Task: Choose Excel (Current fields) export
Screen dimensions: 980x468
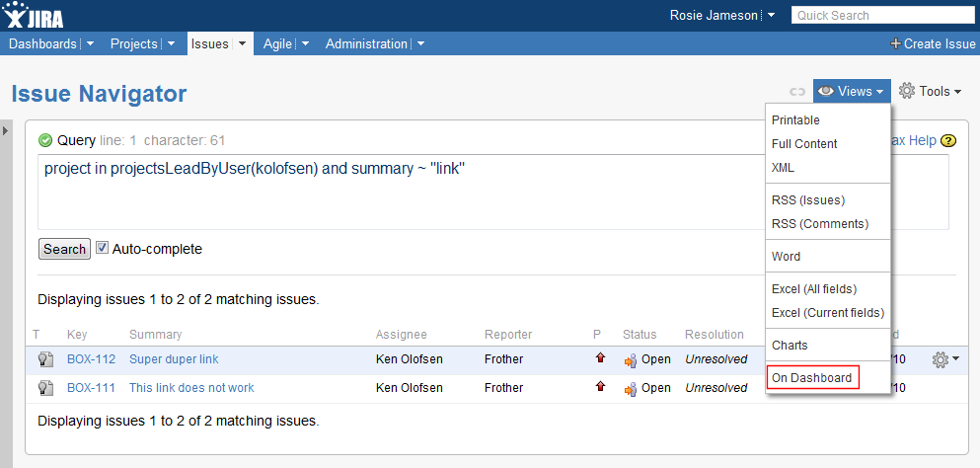Action: (827, 313)
